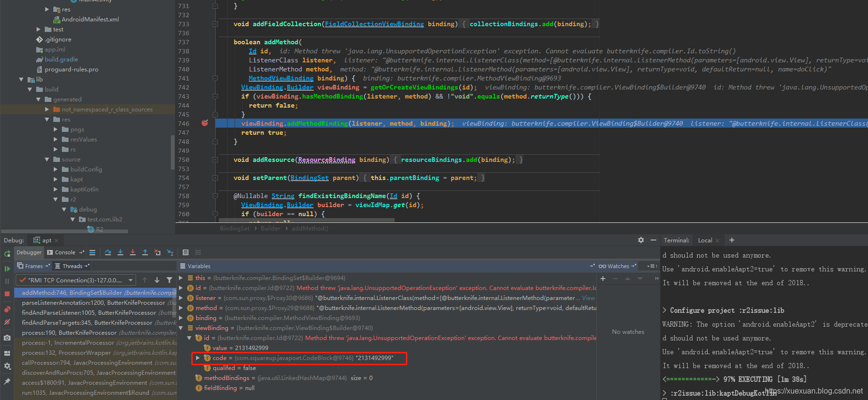
Task: Resume program execution
Action: (7, 269)
